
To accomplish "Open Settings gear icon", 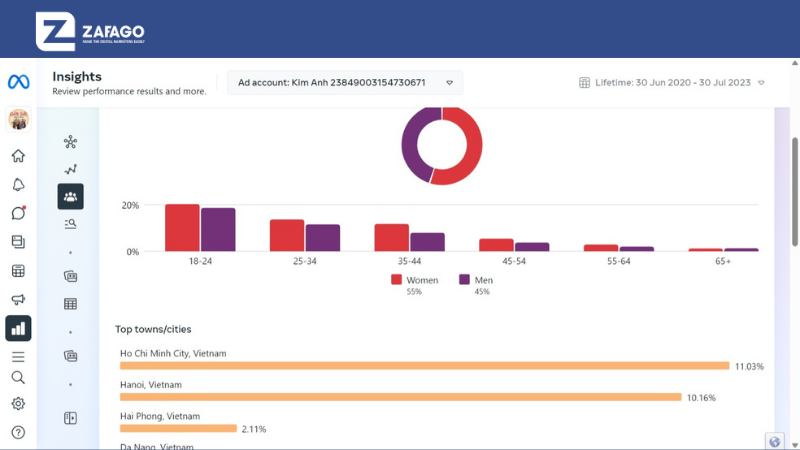I will [18, 404].
